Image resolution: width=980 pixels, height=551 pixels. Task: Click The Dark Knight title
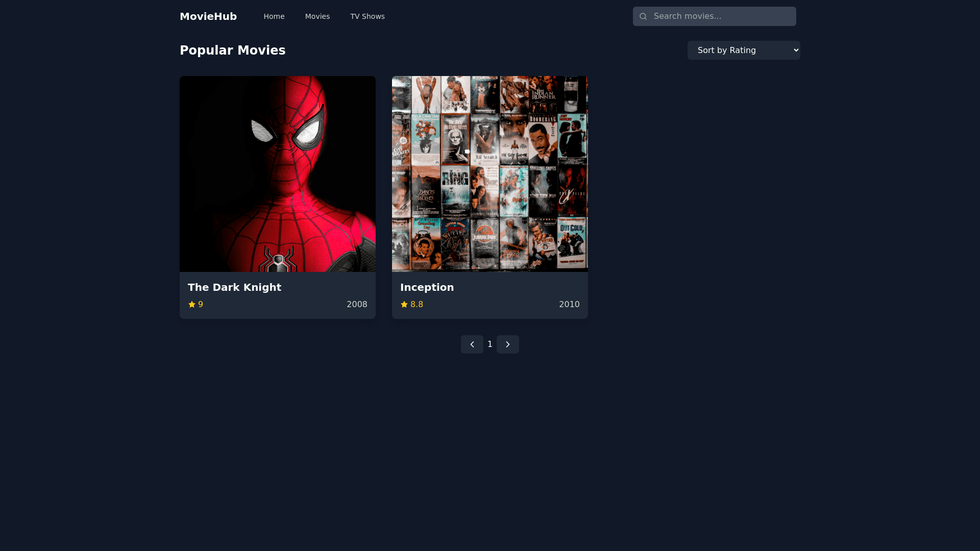[x=234, y=287]
